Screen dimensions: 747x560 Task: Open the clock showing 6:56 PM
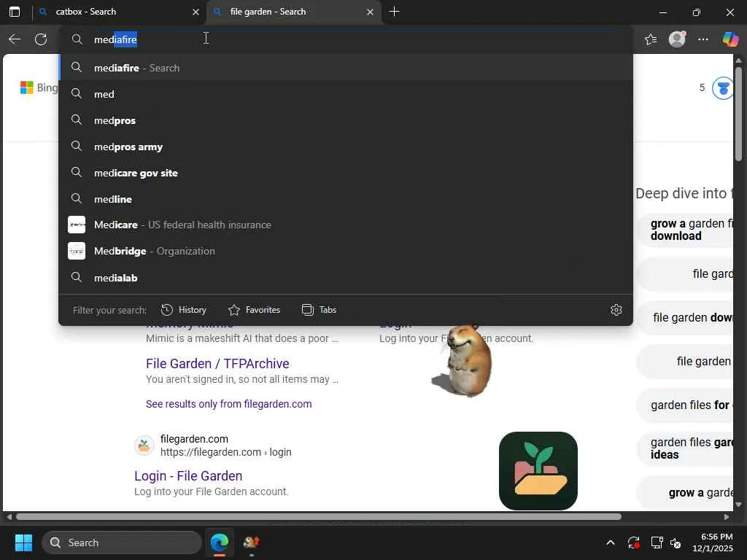[713, 542]
